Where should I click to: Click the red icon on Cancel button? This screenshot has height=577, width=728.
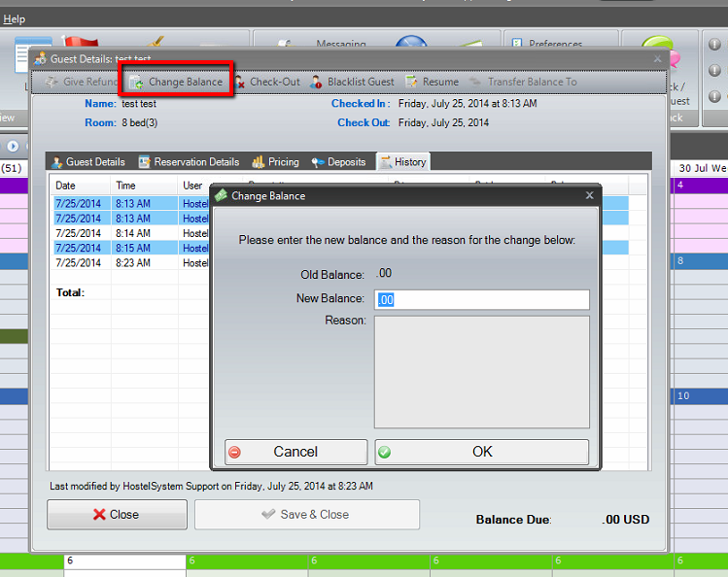[x=235, y=453]
